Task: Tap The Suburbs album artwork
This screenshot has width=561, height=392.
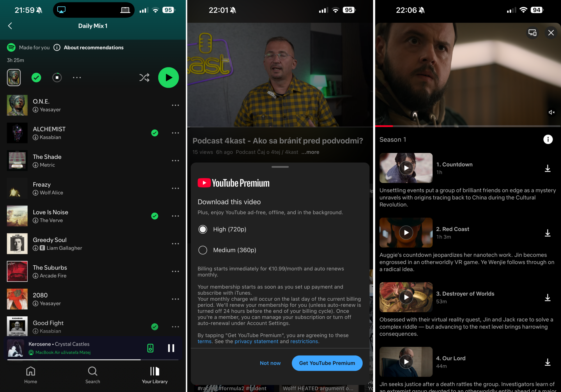Action: point(17,271)
